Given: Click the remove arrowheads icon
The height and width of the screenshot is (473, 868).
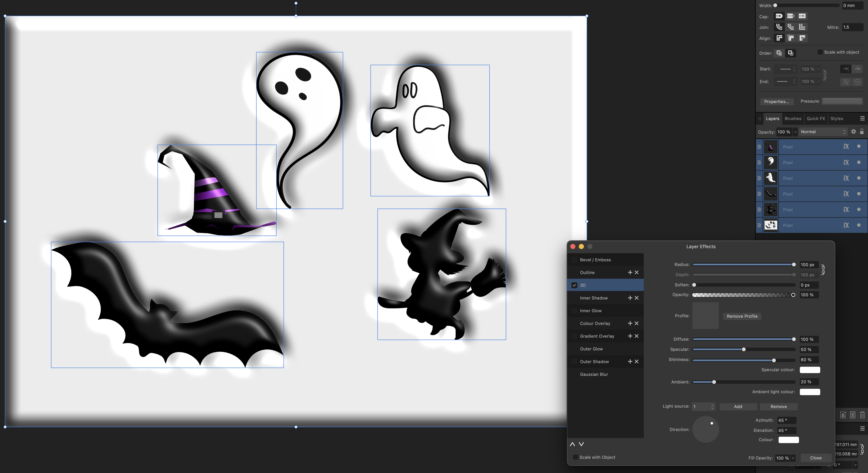Looking at the screenshot, I should [x=857, y=82].
